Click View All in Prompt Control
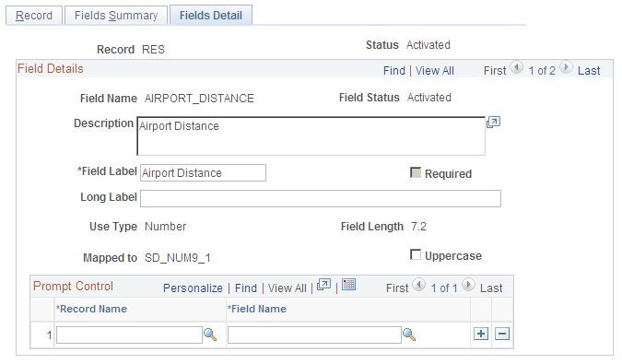Viewport: 622px width, 364px height. click(x=288, y=288)
